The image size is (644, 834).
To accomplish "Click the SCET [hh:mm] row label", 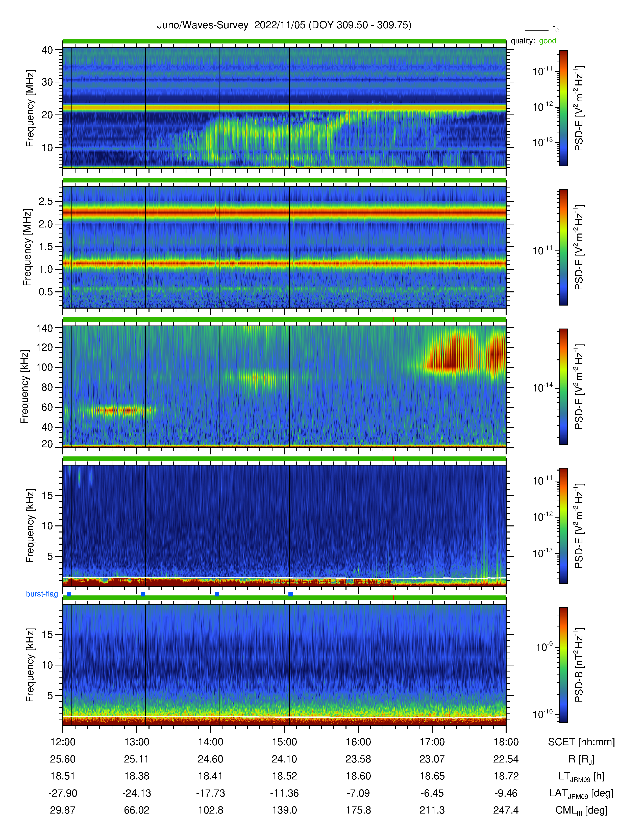I will (x=581, y=742).
